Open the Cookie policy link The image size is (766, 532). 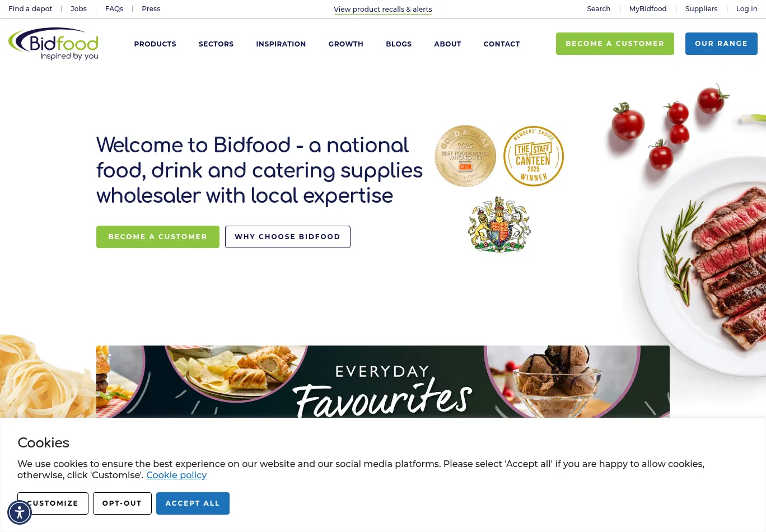click(176, 475)
